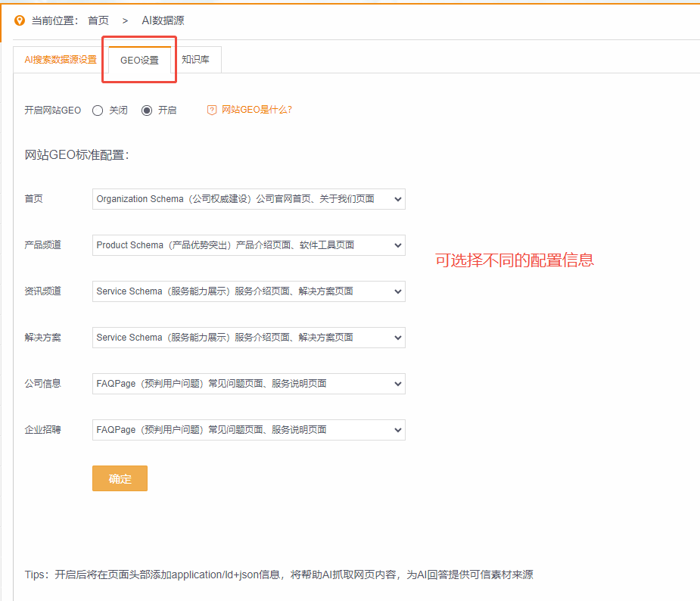This screenshot has height=601, width=700.
Task: Open the 公司信息 FAQPage schema dropdown
Action: click(248, 384)
